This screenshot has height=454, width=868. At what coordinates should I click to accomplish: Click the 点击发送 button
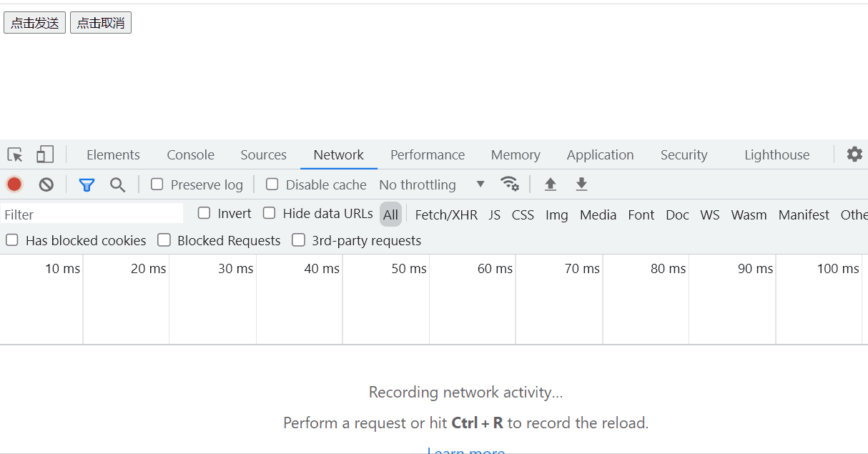tap(34, 23)
